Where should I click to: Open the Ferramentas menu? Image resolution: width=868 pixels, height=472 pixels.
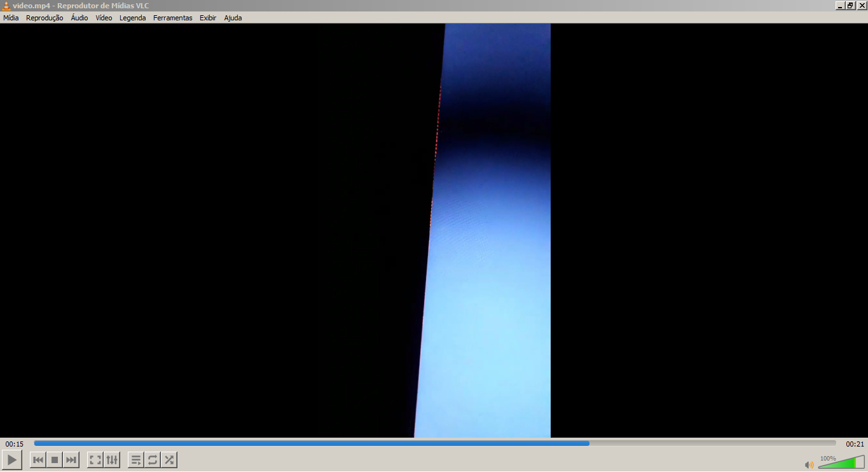click(x=172, y=18)
